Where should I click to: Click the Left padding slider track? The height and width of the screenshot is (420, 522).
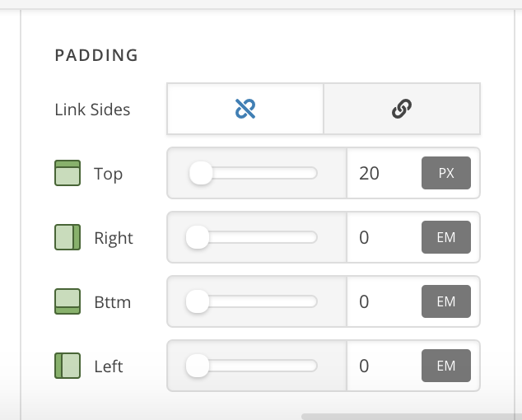263,366
